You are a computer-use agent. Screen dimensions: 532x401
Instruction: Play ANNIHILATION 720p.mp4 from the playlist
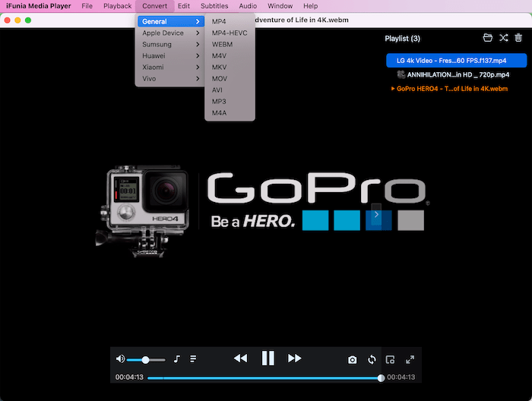[454, 74]
